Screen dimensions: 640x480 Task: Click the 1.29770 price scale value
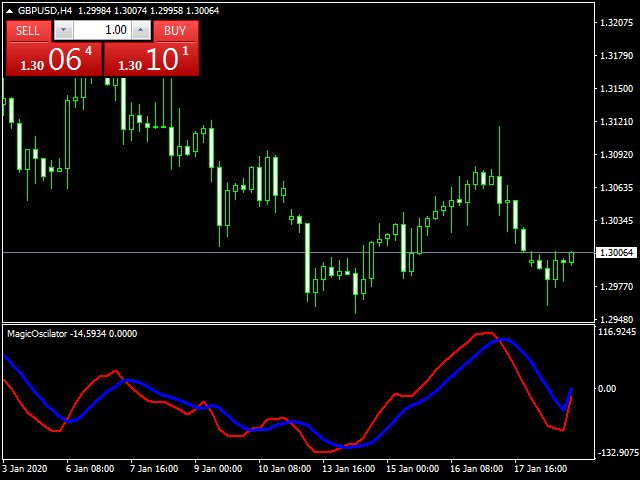pos(616,287)
